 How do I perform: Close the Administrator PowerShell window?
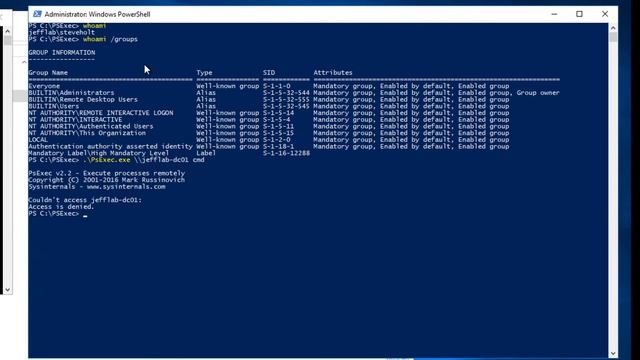point(605,14)
